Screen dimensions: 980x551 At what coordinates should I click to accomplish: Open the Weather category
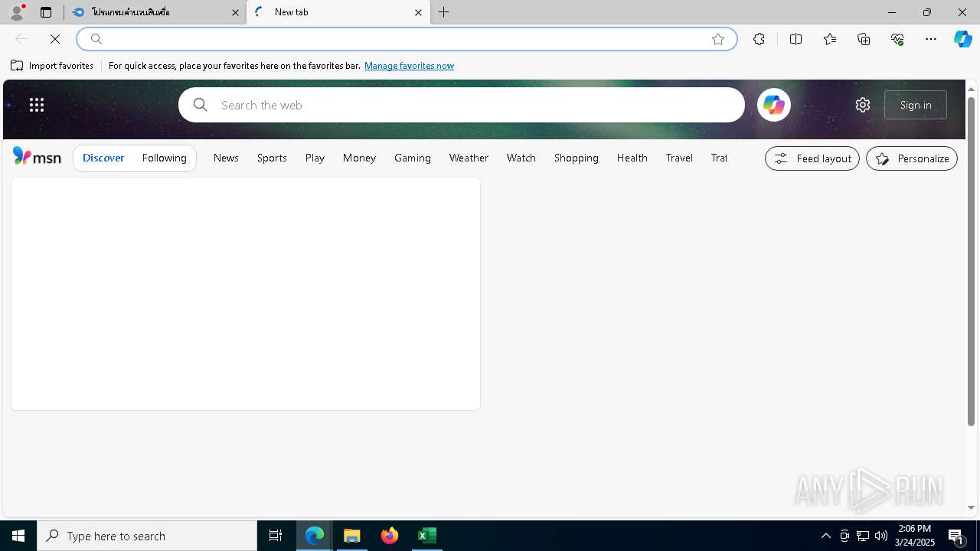[x=469, y=158]
